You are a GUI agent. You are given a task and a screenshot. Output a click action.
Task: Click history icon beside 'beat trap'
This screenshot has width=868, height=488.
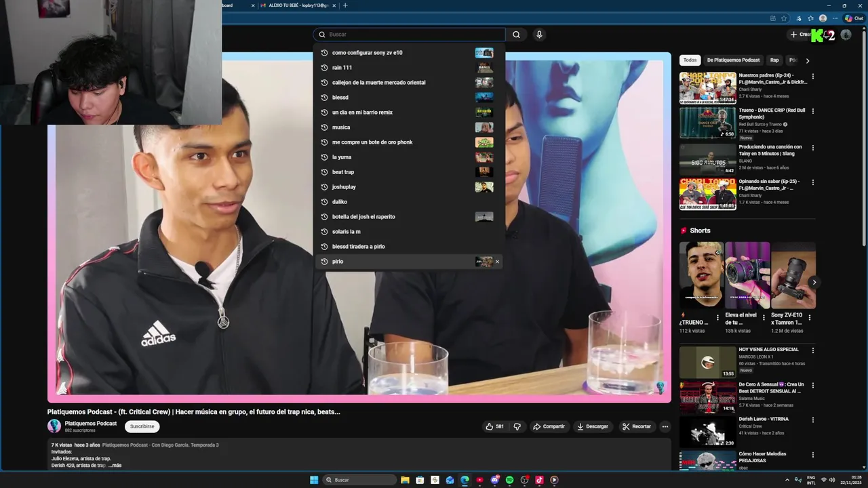tap(324, 172)
